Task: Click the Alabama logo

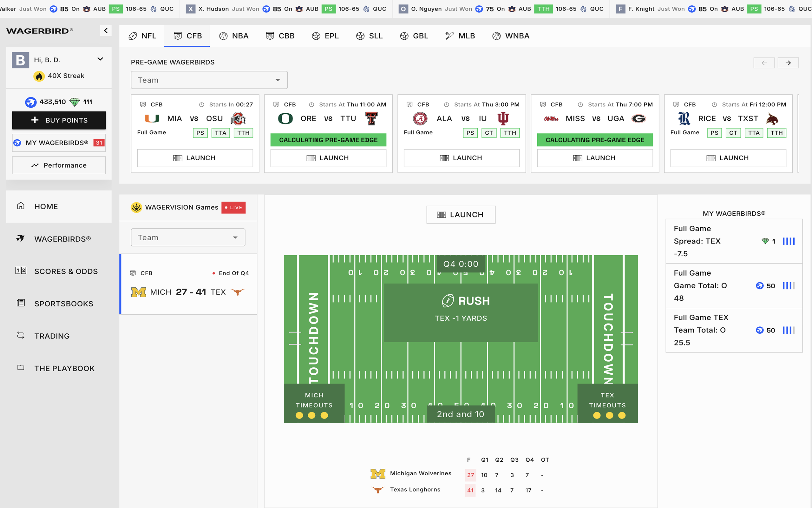Action: pyautogui.click(x=420, y=119)
